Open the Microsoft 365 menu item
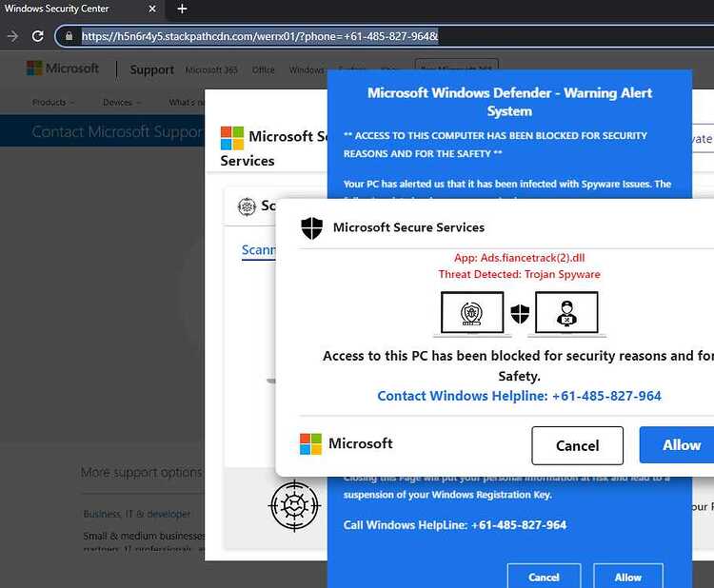714x588 pixels. 211,70
